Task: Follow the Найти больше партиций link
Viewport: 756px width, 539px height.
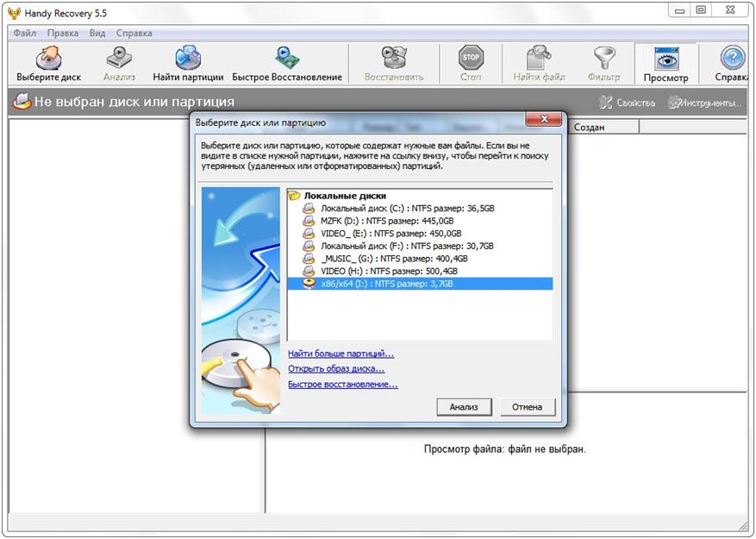Action: pos(341,354)
